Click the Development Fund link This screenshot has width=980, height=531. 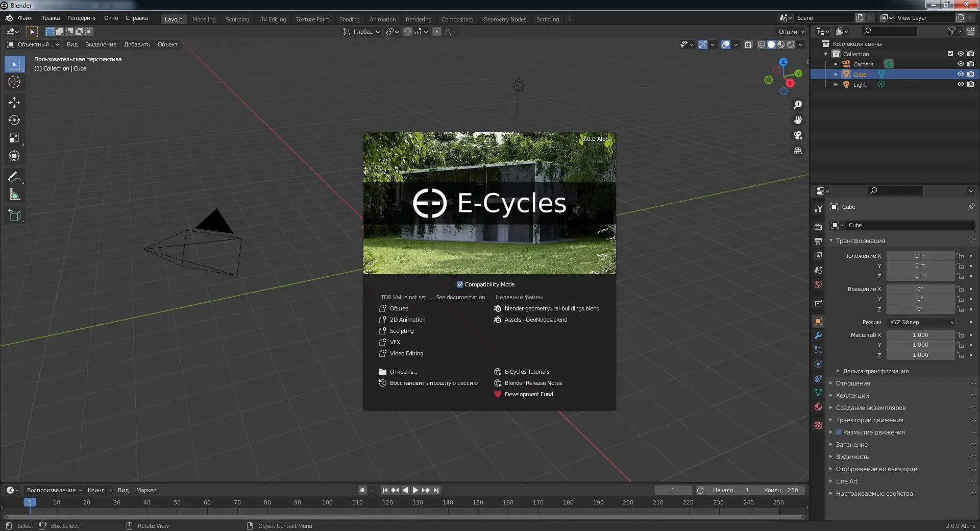[528, 394]
